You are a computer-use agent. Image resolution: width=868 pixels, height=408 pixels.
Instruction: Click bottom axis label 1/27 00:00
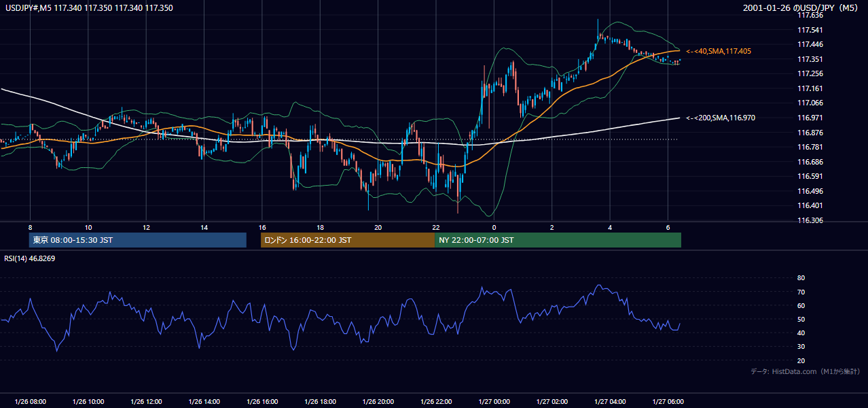click(494, 402)
